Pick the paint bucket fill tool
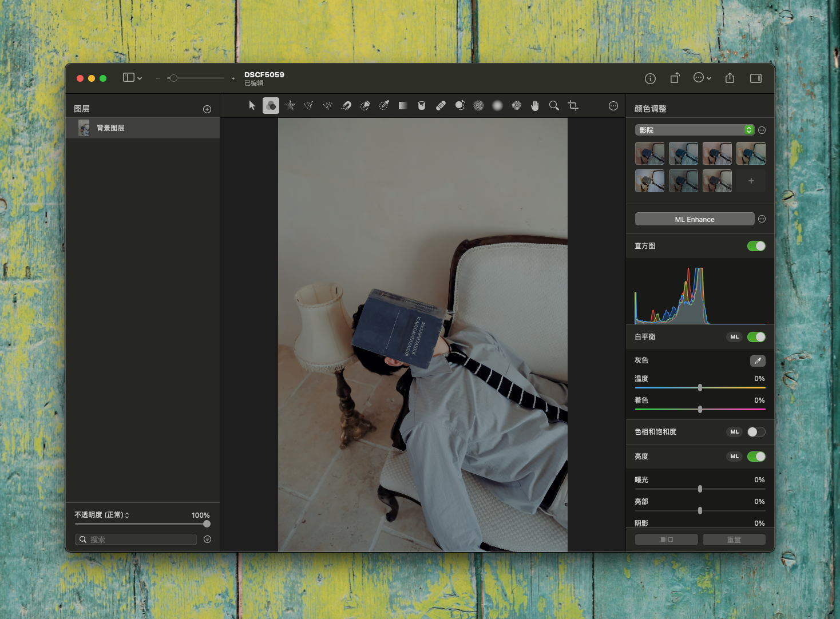 tap(422, 105)
